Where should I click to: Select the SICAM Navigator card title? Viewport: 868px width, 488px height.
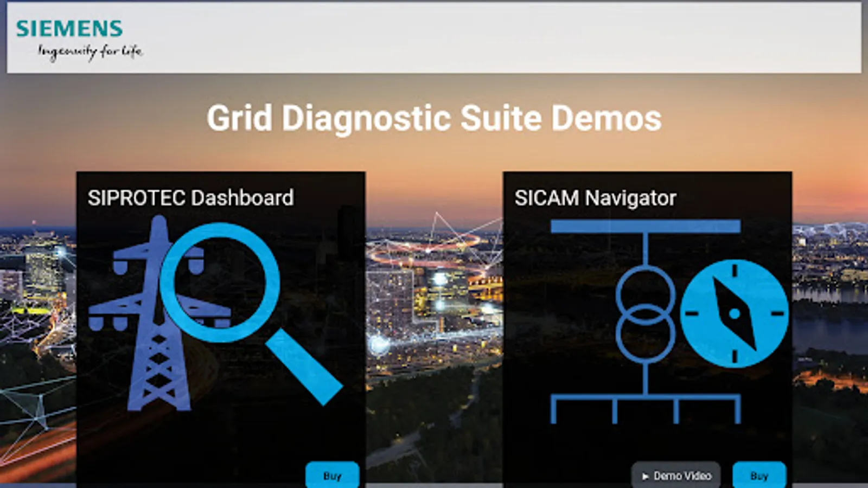coord(595,198)
